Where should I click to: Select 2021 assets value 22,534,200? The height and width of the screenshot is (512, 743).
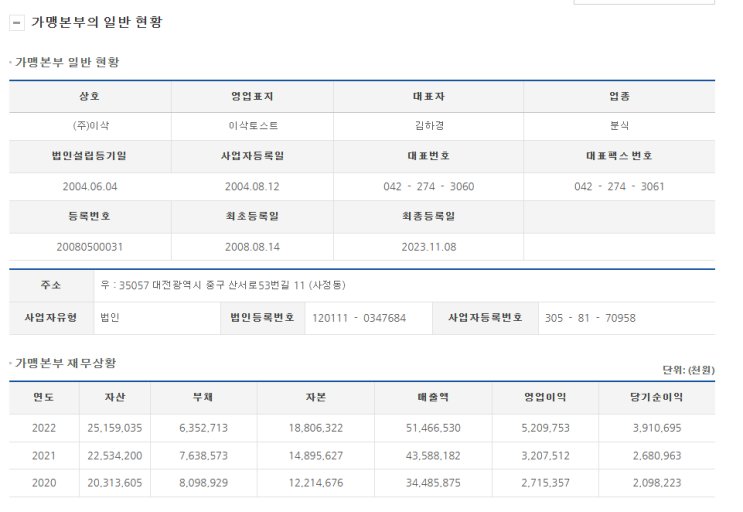(115, 456)
